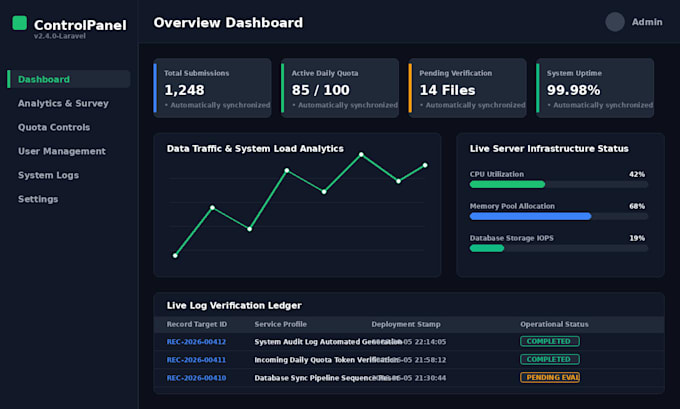Click the Memory Pool Allocation bar
Image resolution: width=680 pixels, height=409 pixels.
tap(559, 216)
